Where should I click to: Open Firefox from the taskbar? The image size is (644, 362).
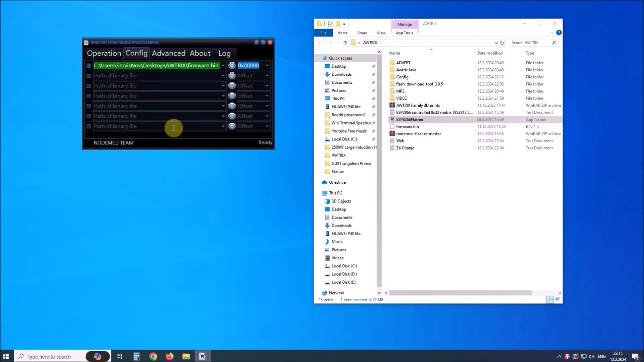pos(170,356)
